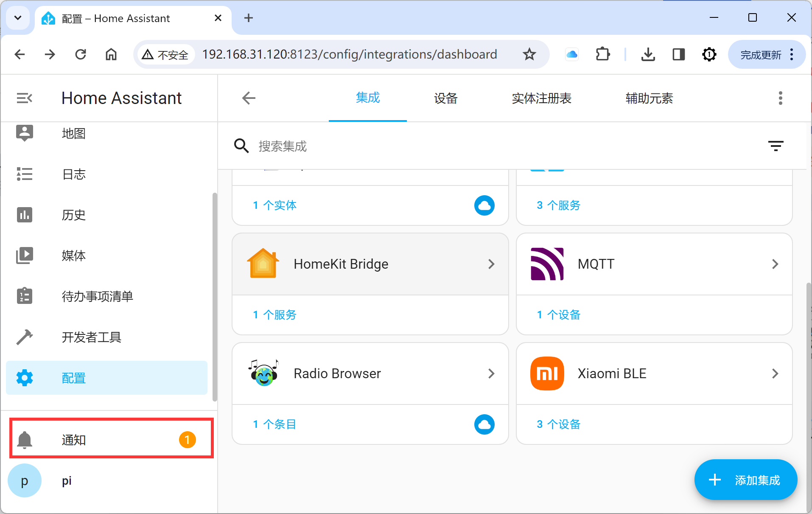The image size is (812, 514).
Task: Click the cloud extension icon in toolbar
Action: click(572, 54)
